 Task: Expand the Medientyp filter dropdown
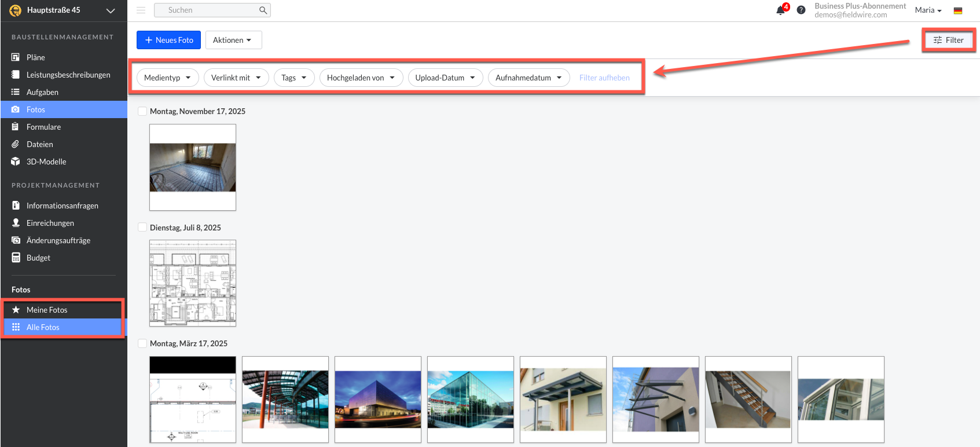pyautogui.click(x=168, y=78)
